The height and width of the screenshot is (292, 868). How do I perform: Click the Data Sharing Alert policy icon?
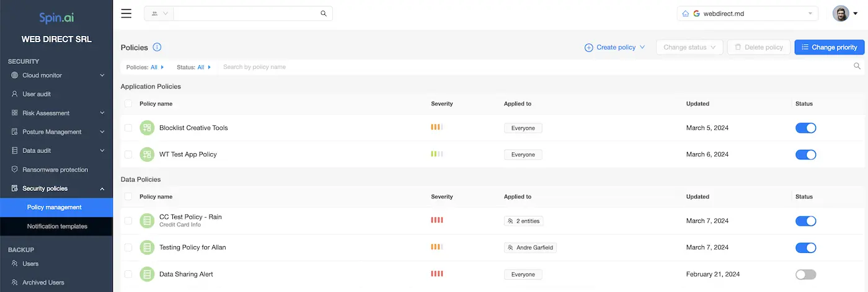147,274
